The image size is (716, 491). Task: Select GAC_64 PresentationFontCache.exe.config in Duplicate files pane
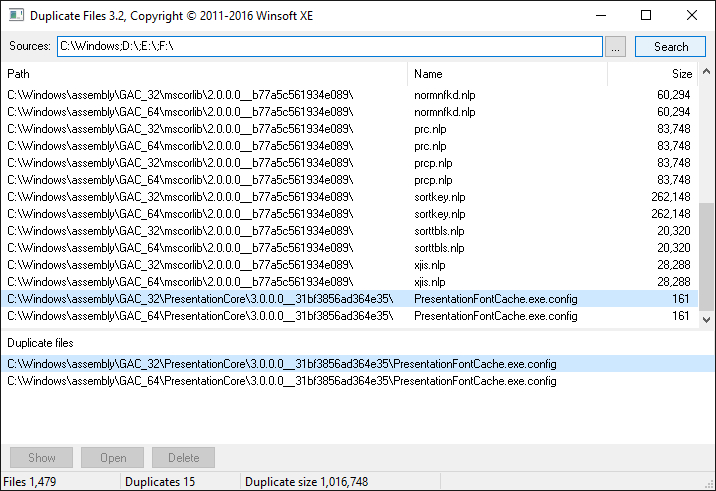click(x=280, y=381)
